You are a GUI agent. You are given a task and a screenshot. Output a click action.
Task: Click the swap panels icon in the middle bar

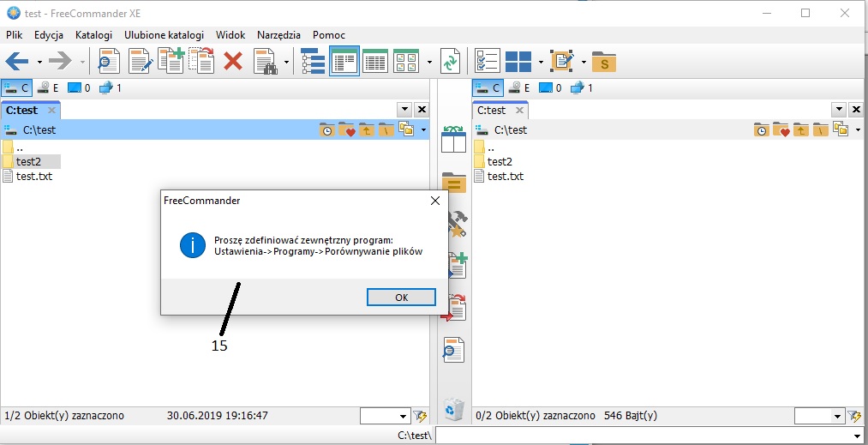(454, 139)
